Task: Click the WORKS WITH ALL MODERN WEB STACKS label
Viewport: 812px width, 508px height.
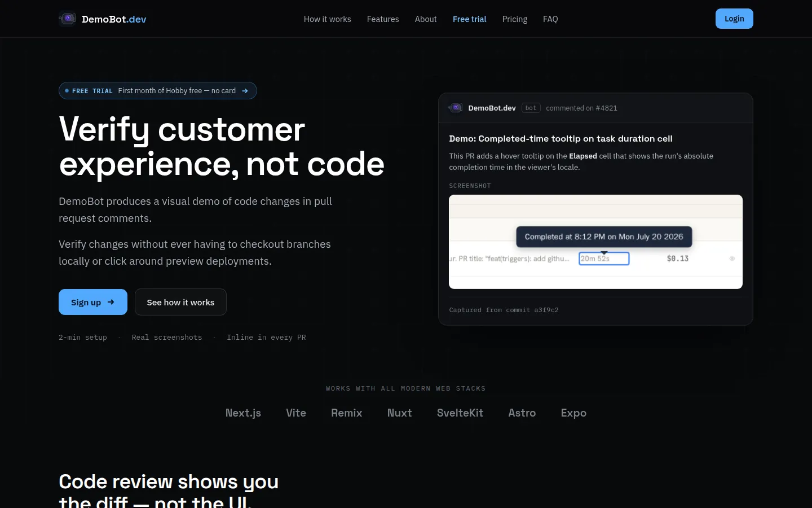Action: point(406,388)
